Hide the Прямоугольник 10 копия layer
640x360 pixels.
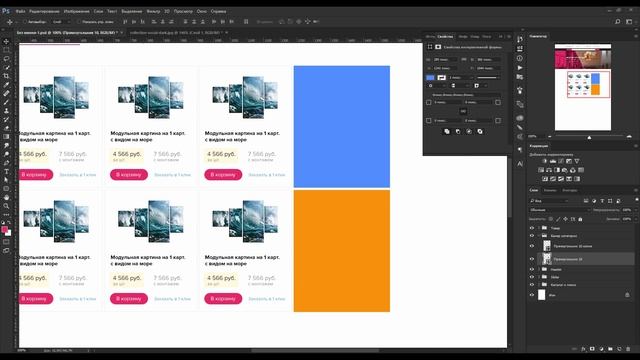tap(531, 246)
